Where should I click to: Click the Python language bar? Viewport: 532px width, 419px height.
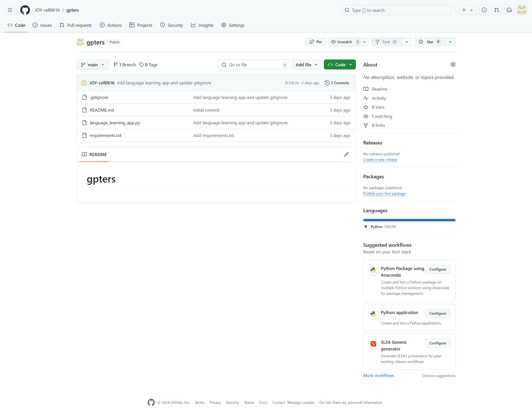(x=409, y=220)
